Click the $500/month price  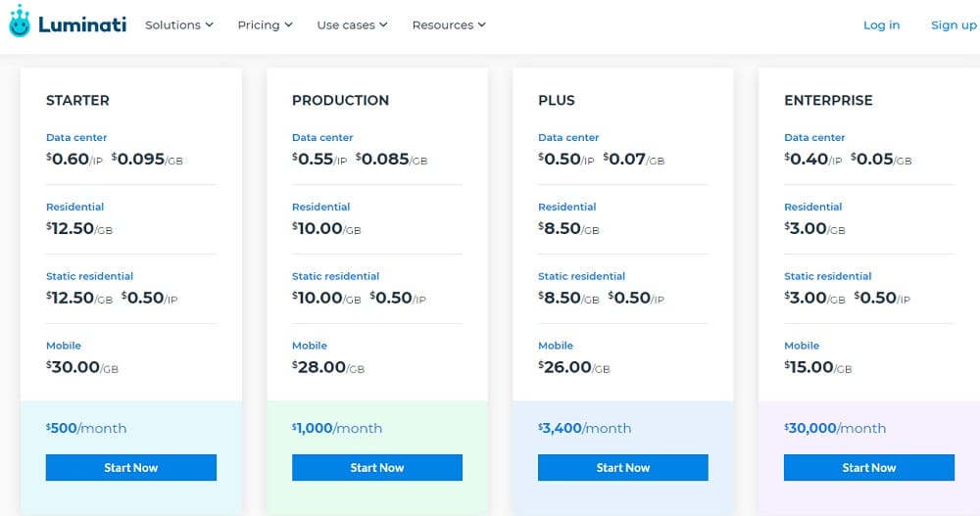tap(86, 429)
